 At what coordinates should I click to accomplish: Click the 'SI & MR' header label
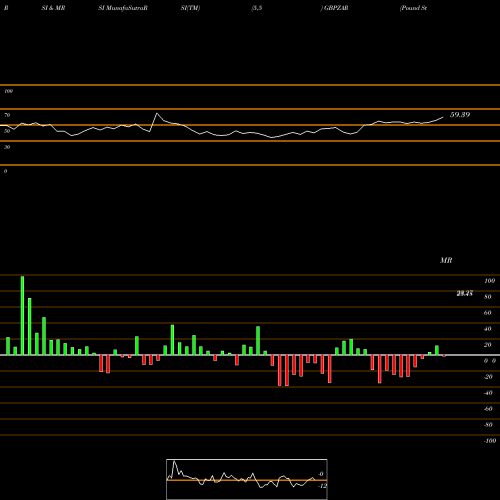53,8
